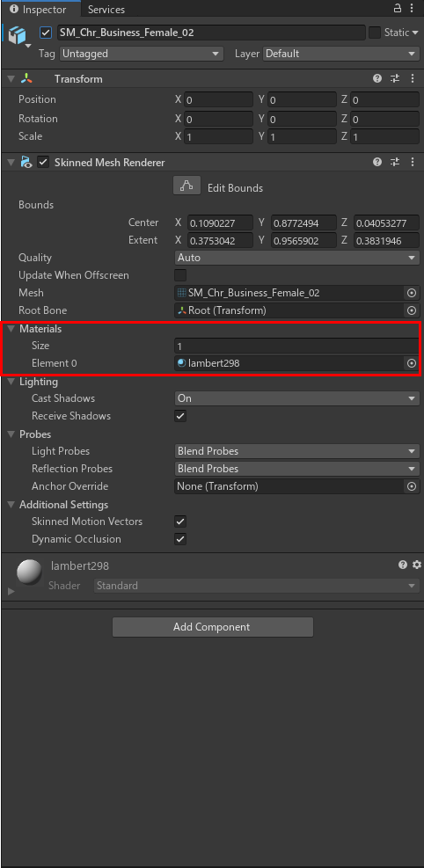Image resolution: width=424 pixels, height=868 pixels.
Task: Open the Cast Shadows dropdown
Action: 296,398
